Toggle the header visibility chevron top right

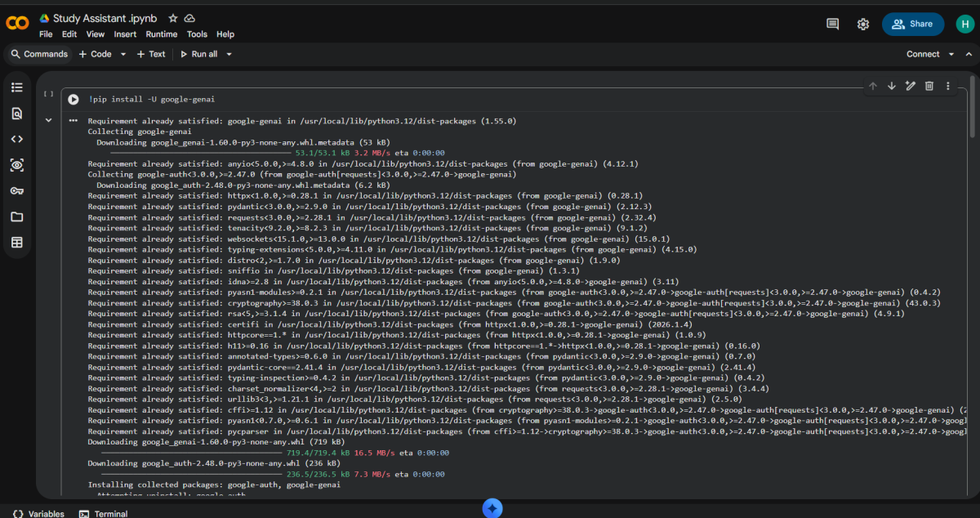969,54
